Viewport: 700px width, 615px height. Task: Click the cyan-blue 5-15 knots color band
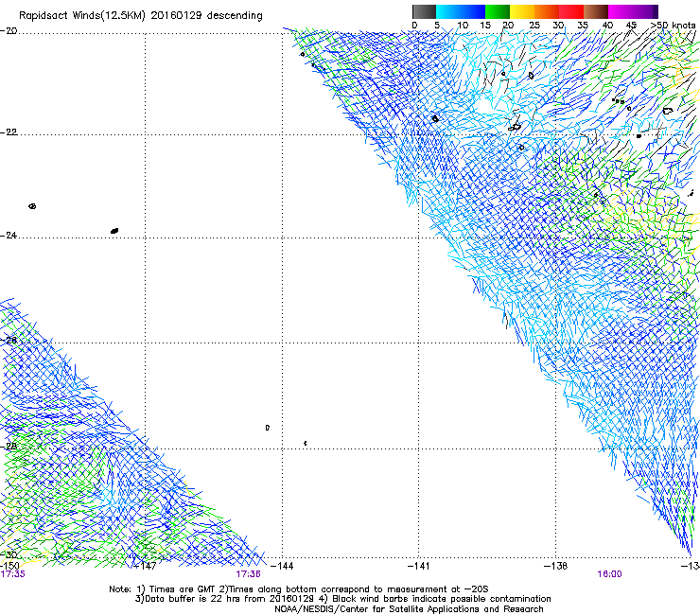(x=461, y=11)
